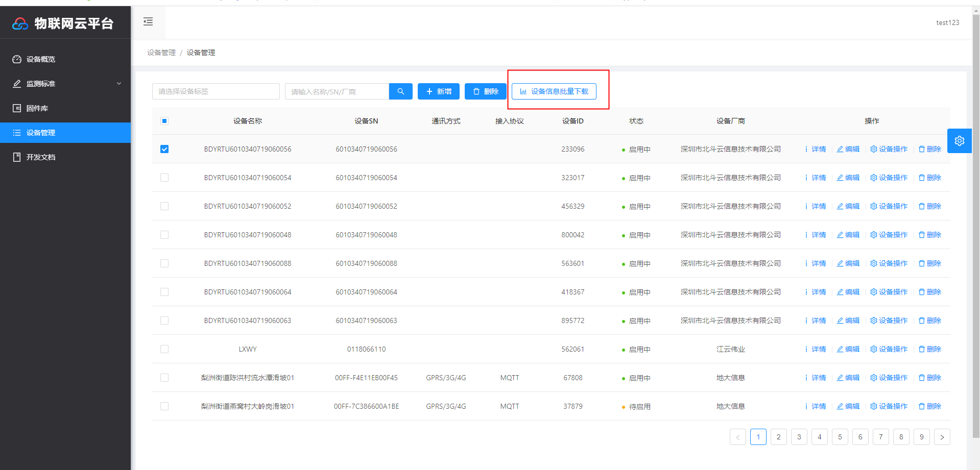Click 删除 for device 67808
This screenshot has width=980, height=470.
[x=930, y=378]
